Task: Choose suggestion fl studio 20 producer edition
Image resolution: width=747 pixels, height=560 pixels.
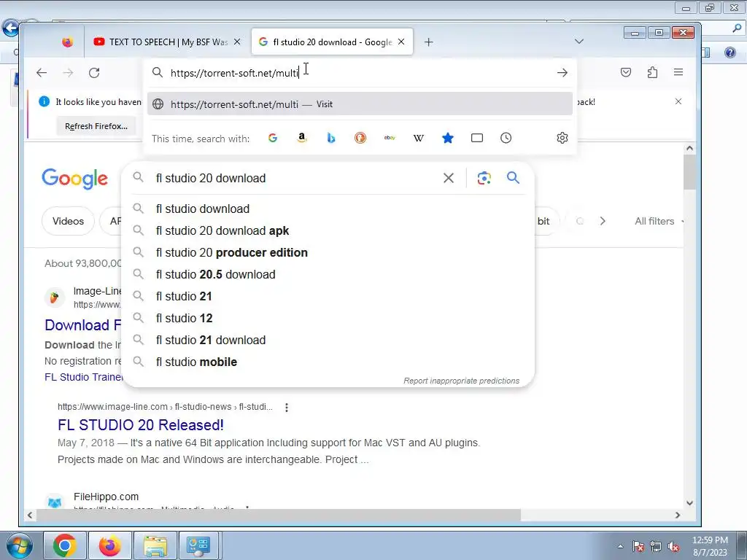Action: pyautogui.click(x=328, y=252)
